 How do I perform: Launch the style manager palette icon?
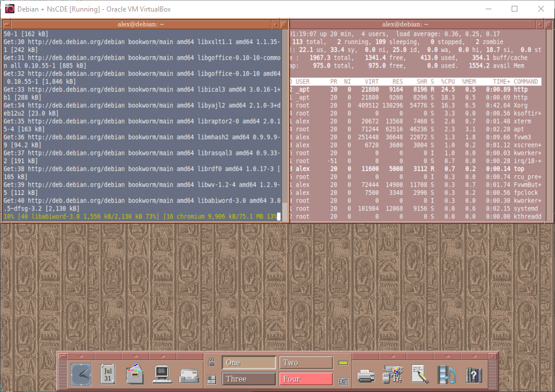(393, 375)
